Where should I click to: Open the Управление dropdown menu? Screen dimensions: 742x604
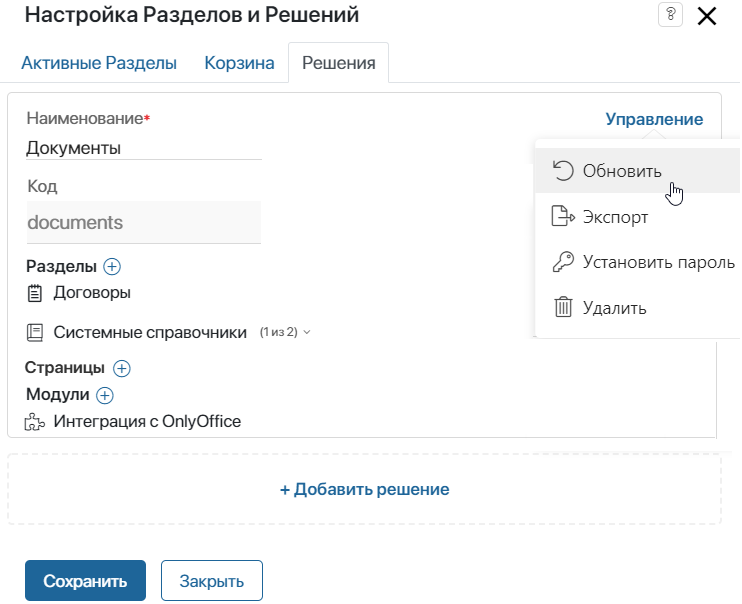pyautogui.click(x=654, y=119)
